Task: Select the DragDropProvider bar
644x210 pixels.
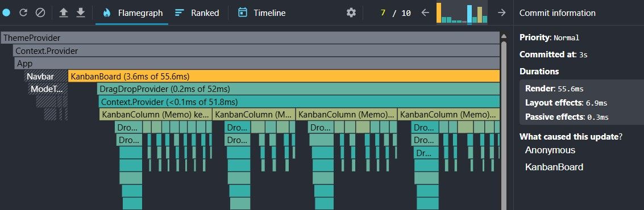Action: click(298, 89)
